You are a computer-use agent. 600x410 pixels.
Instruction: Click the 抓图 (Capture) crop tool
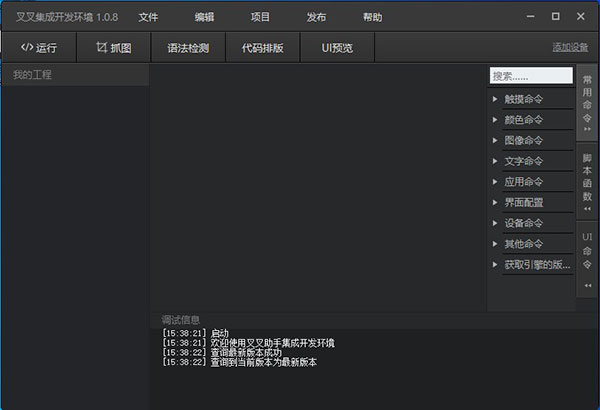tap(114, 48)
